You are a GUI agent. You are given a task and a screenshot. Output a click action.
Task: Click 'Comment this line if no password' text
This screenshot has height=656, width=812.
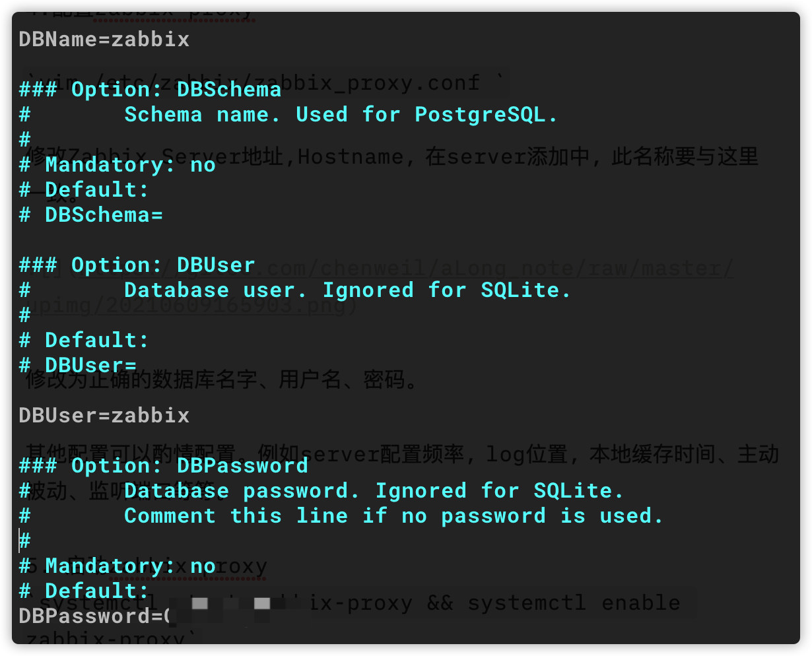(x=335, y=516)
